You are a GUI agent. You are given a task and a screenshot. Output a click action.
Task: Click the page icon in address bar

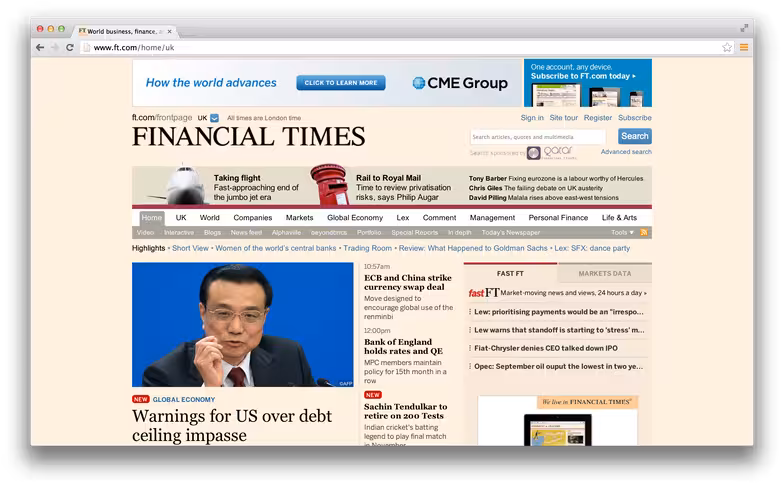[86, 48]
